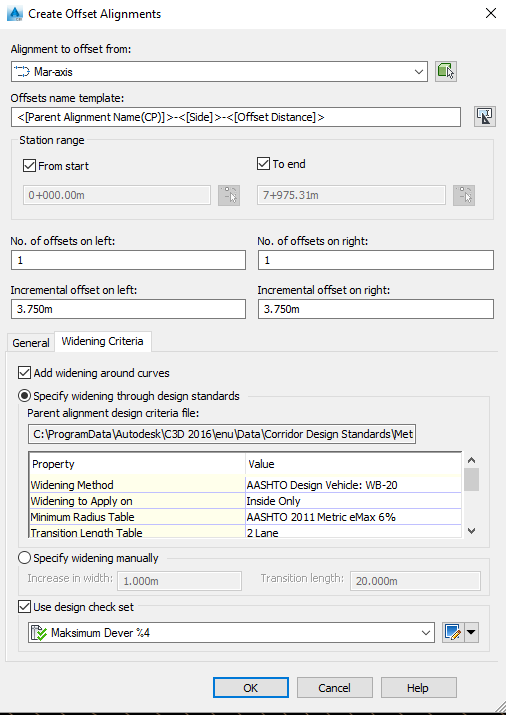506x715 pixels.
Task: Uncheck the From start checkbox
Action: coord(30,166)
